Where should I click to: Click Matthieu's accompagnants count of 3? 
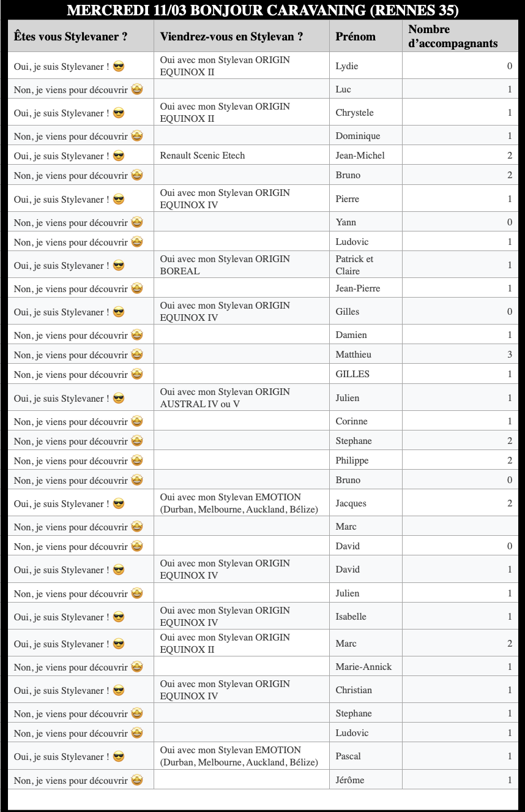509,355
